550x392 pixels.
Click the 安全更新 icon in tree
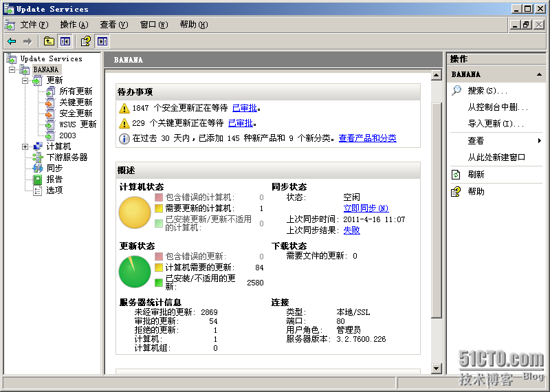click(x=50, y=113)
